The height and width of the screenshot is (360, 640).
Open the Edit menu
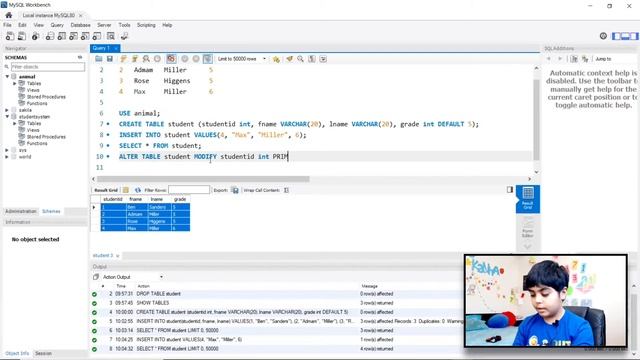coord(22,25)
